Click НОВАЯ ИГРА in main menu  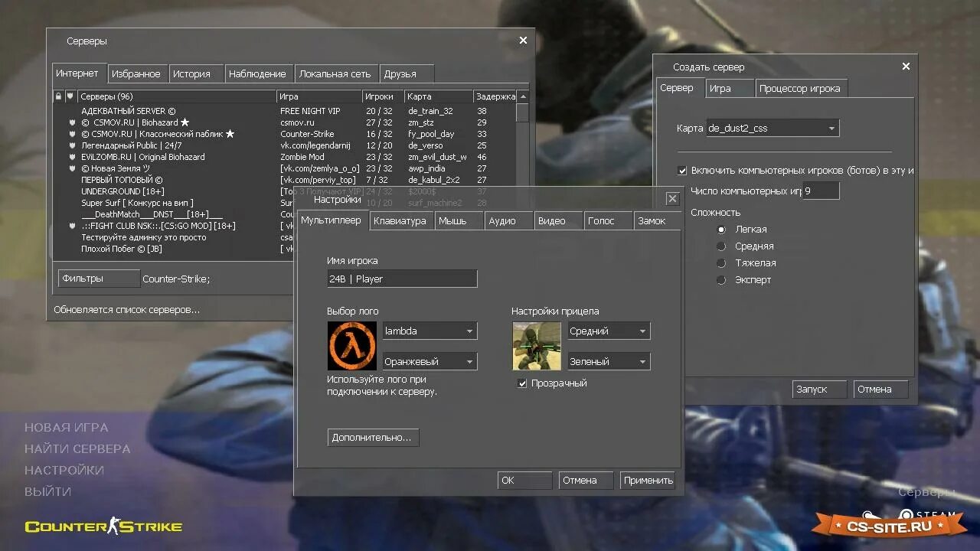(x=67, y=428)
